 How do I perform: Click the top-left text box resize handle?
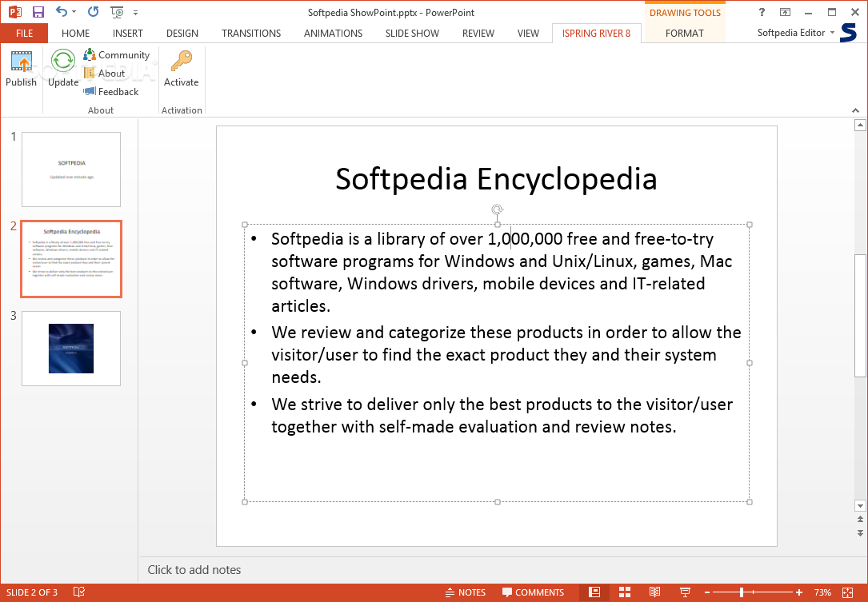point(245,225)
